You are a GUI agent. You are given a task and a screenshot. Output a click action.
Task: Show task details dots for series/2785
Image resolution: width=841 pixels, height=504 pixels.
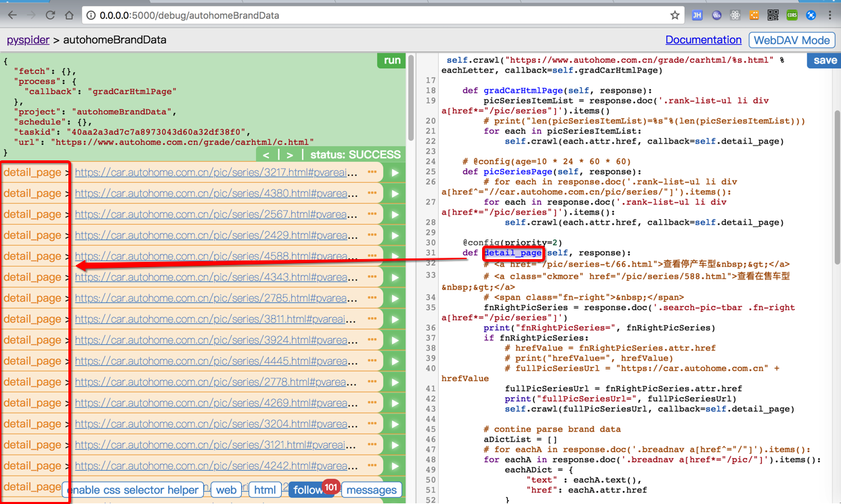[372, 298]
